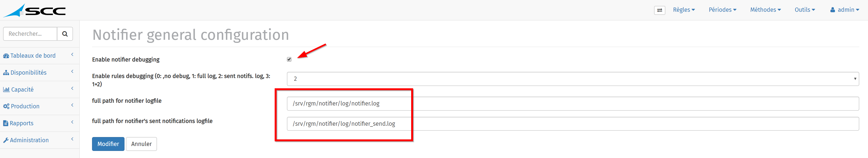868x158 pixels.
Task: Click the Tableaux de bord dashboard icon
Action: pyautogui.click(x=6, y=56)
